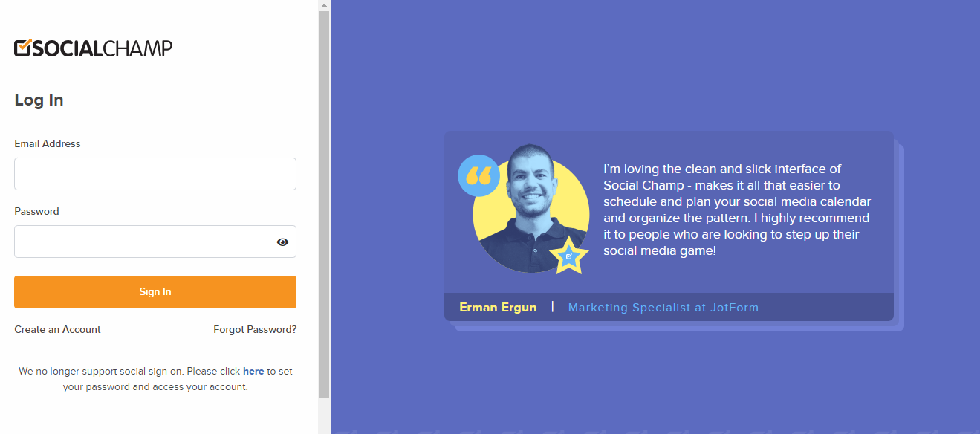Open the Create an Account page
The image size is (980, 434).
pyautogui.click(x=57, y=329)
